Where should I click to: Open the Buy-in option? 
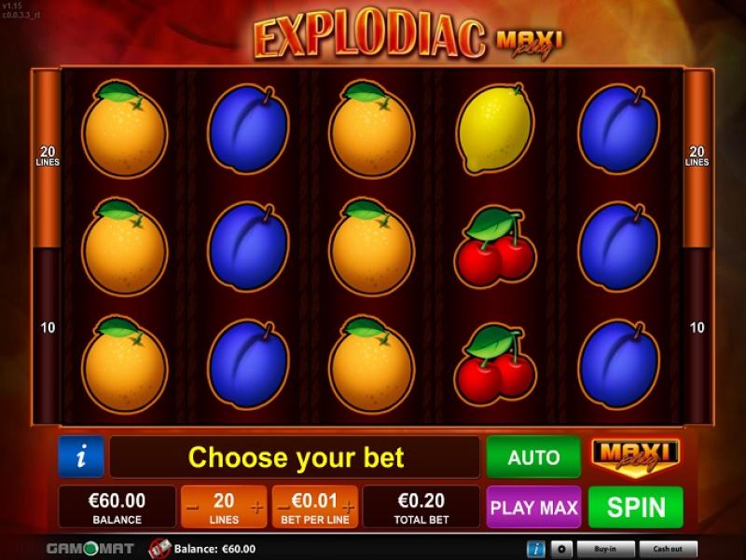[x=605, y=549]
